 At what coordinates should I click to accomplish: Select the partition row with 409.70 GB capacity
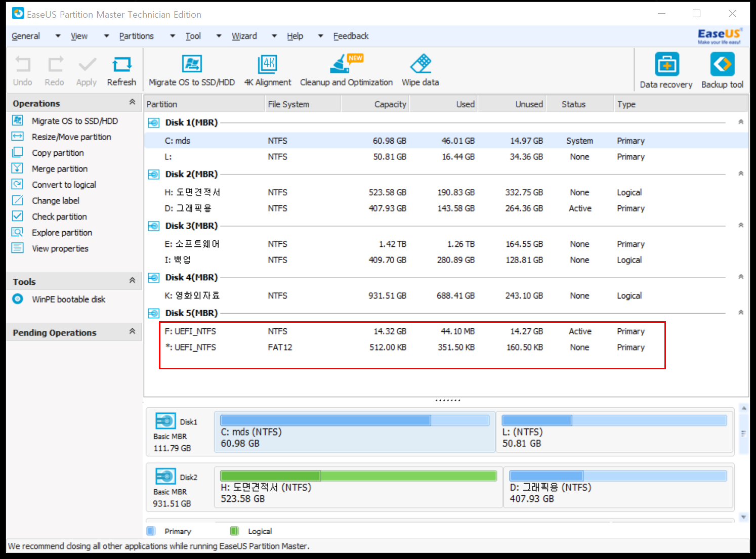[x=446, y=260]
